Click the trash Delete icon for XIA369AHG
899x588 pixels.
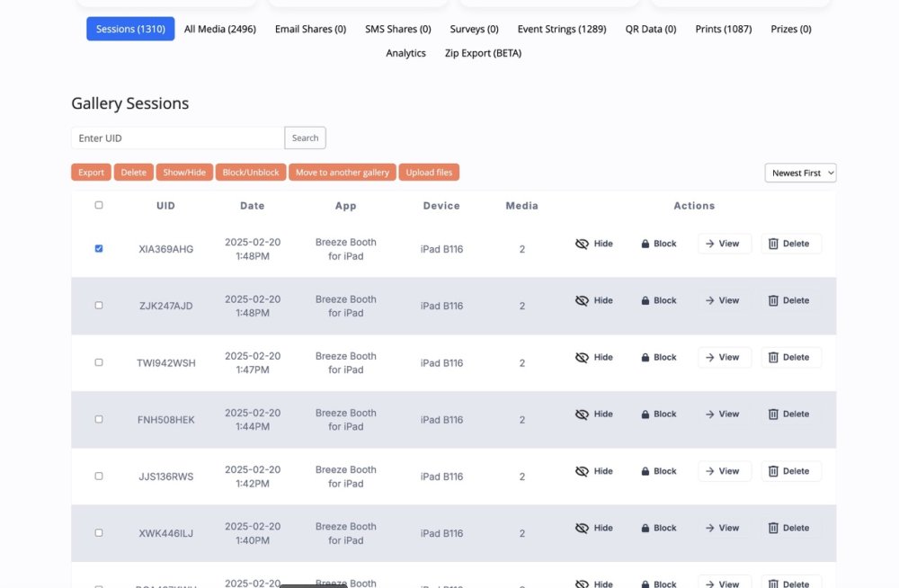773,244
